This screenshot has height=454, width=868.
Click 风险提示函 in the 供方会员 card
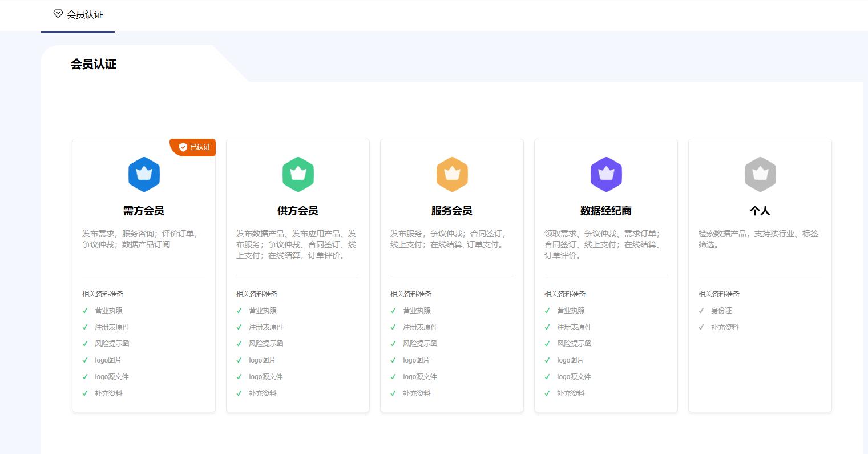click(x=266, y=344)
